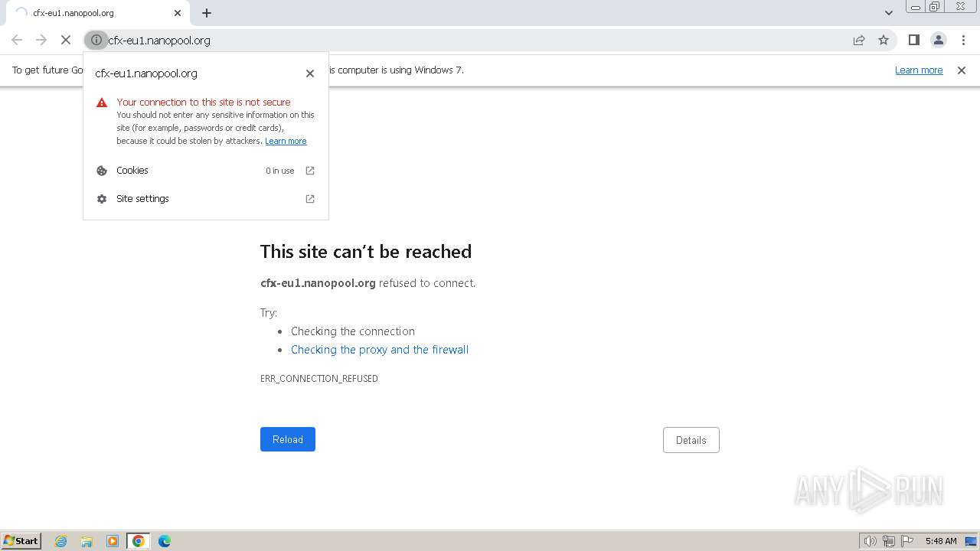Screen dimensions: 980x551
Task: Open the profile avatar menu
Action: point(939,40)
